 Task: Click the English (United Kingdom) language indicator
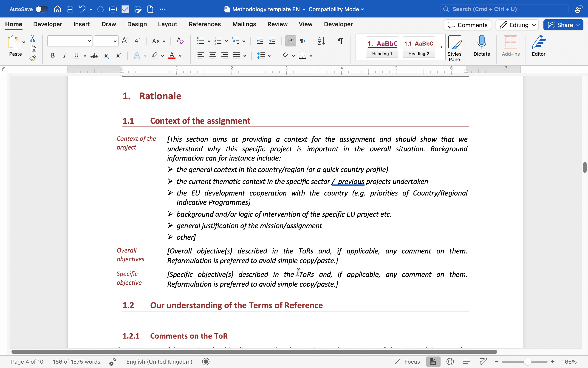(x=159, y=362)
